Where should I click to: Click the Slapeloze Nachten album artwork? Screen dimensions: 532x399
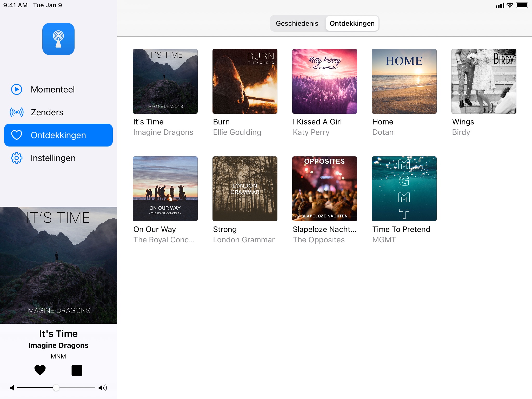(x=324, y=188)
